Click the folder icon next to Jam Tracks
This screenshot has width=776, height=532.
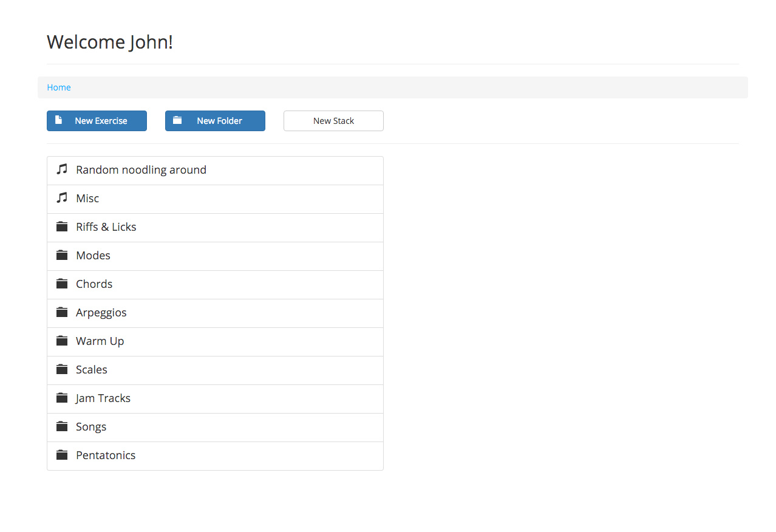(61, 398)
